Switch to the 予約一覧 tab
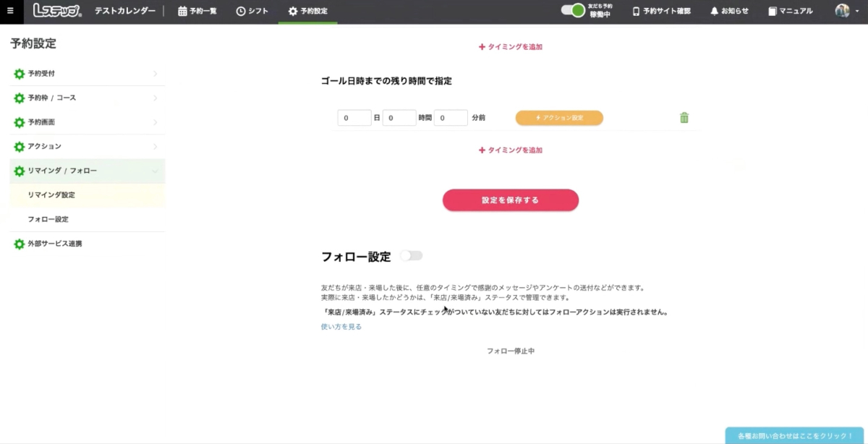The image size is (868, 444). tap(197, 11)
